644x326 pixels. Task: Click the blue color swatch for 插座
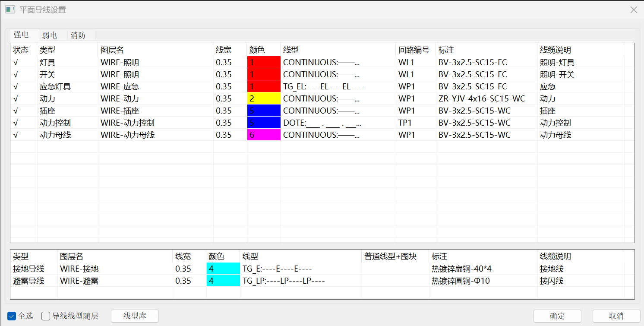click(x=264, y=111)
